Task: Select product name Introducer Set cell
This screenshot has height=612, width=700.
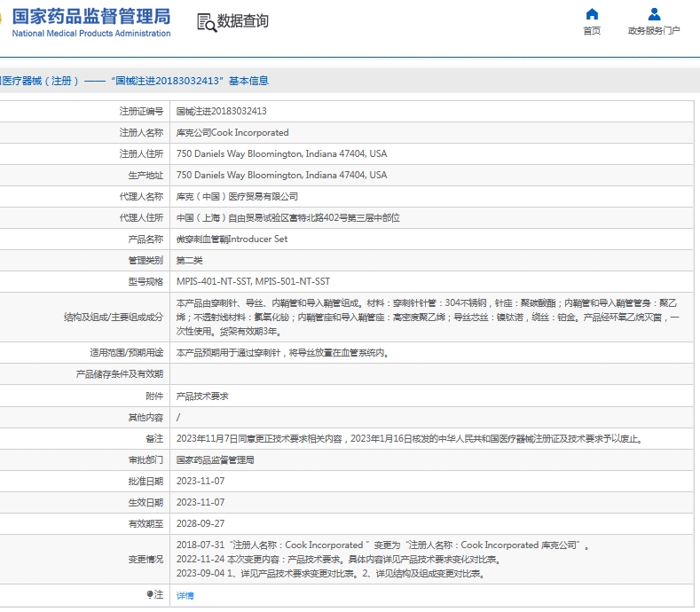Action: (232, 239)
